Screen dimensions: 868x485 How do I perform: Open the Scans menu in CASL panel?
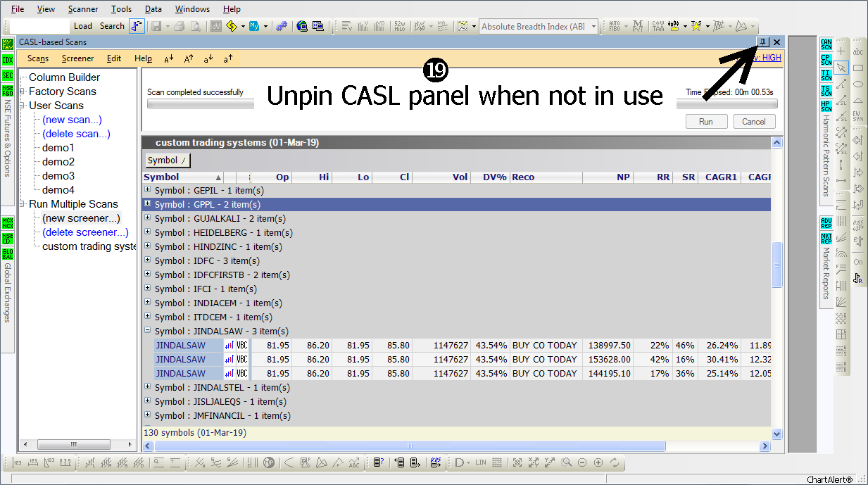click(x=38, y=58)
